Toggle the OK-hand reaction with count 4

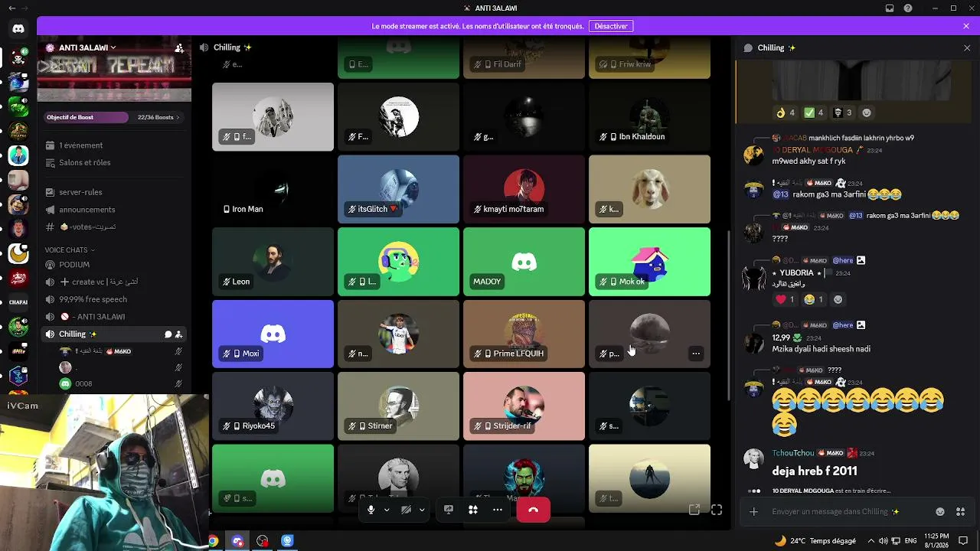[785, 112]
